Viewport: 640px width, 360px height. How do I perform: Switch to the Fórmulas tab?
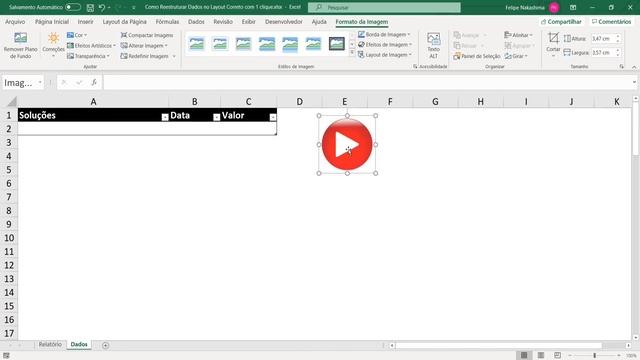[167, 22]
